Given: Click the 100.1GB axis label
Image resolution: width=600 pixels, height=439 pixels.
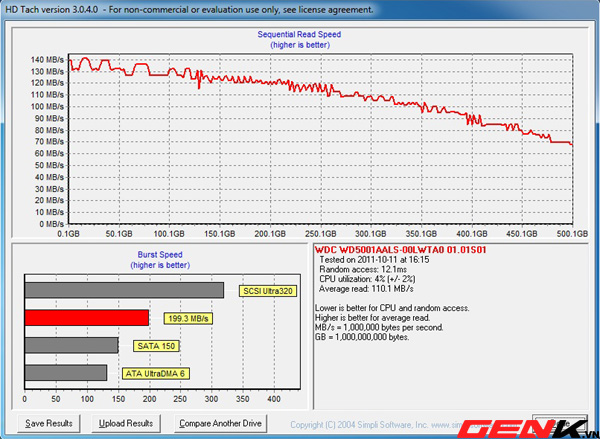Looking at the screenshot, I should [169, 233].
